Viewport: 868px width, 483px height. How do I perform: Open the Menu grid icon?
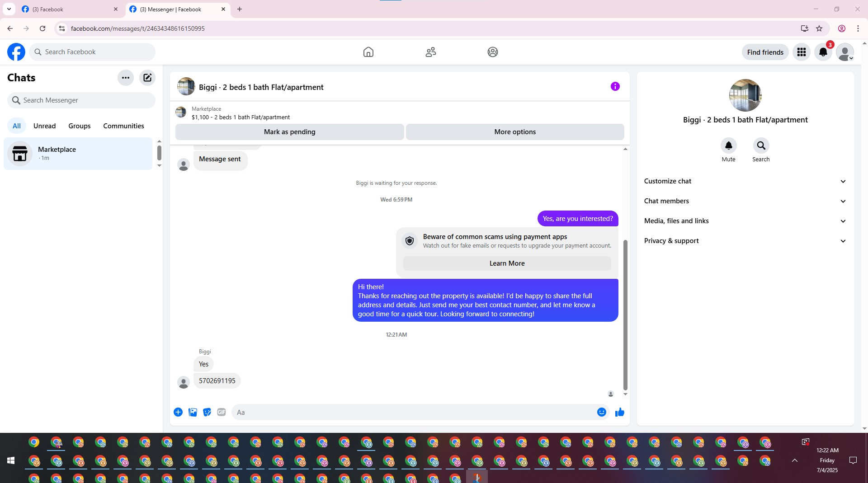(x=802, y=52)
